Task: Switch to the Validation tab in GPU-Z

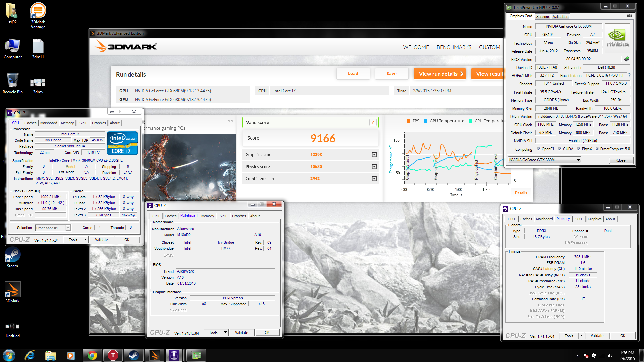Action: coord(560,17)
